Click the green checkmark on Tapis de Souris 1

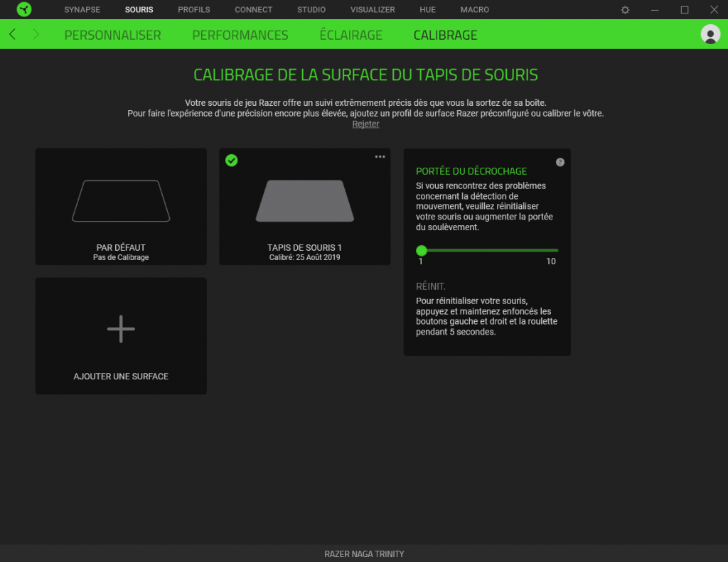pyautogui.click(x=231, y=161)
